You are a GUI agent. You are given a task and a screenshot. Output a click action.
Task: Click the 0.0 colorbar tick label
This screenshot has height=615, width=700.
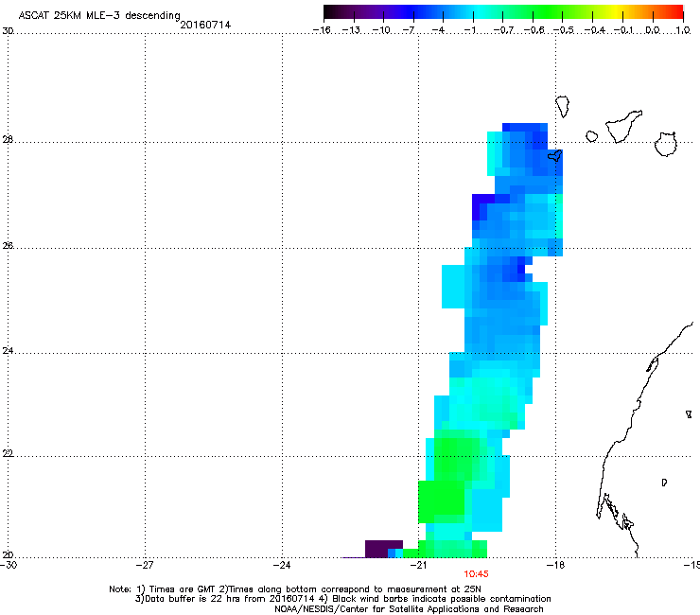click(x=653, y=30)
